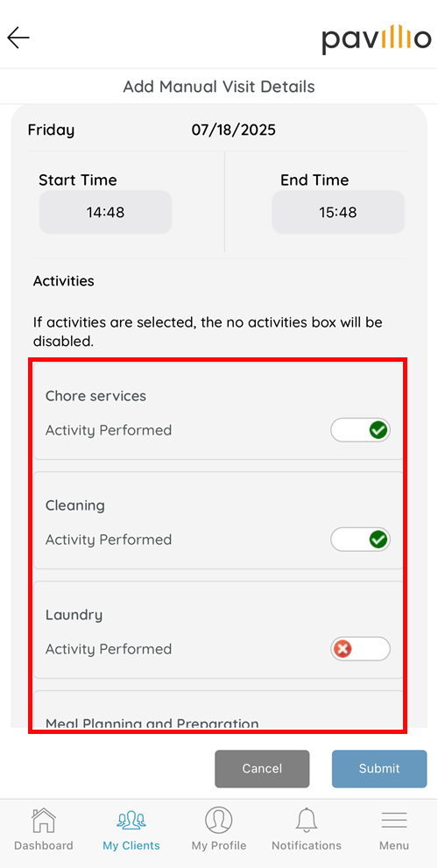438x868 pixels.
Task: Select the My Clients people icon
Action: pos(131,821)
